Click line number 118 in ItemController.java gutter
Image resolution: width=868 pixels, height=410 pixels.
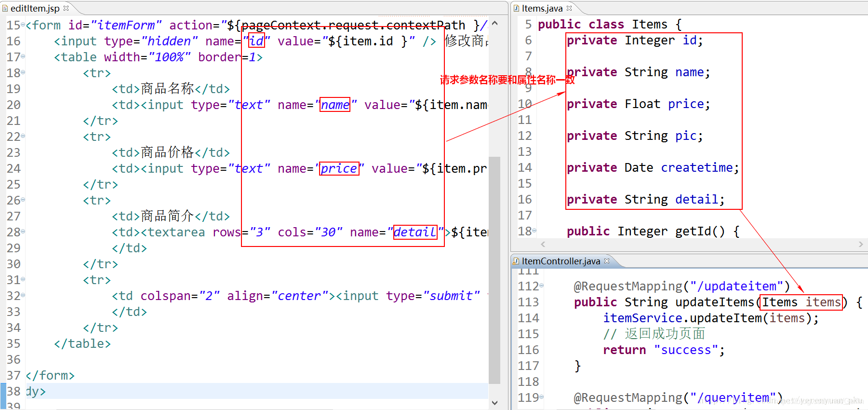(x=528, y=382)
